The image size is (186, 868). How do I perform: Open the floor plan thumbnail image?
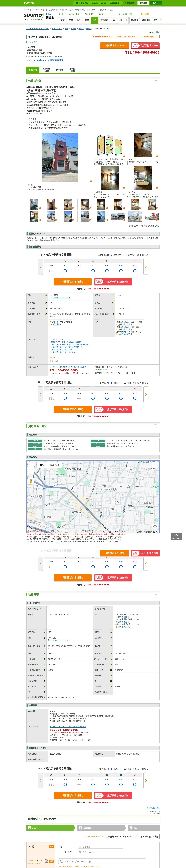pyautogui.click(x=110, y=146)
